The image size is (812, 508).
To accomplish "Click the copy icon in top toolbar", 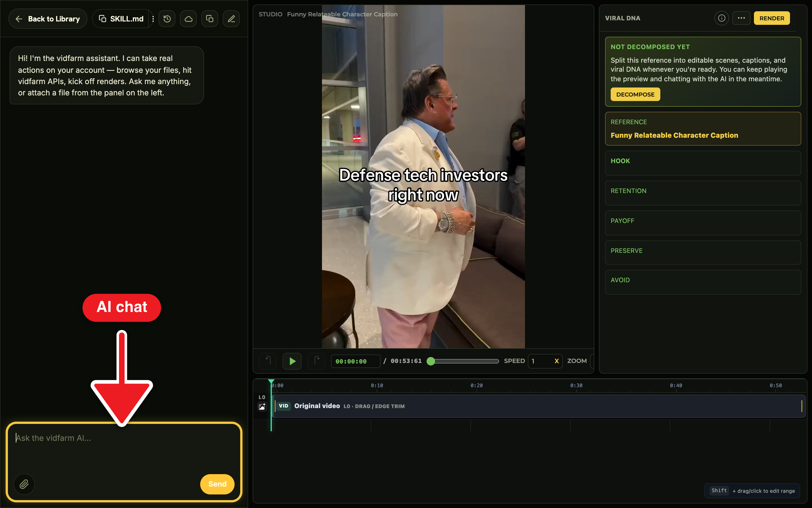I will [x=210, y=19].
